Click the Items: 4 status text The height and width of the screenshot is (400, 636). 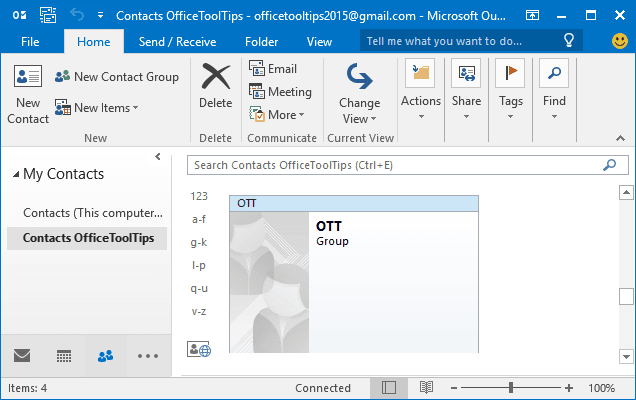[x=28, y=388]
